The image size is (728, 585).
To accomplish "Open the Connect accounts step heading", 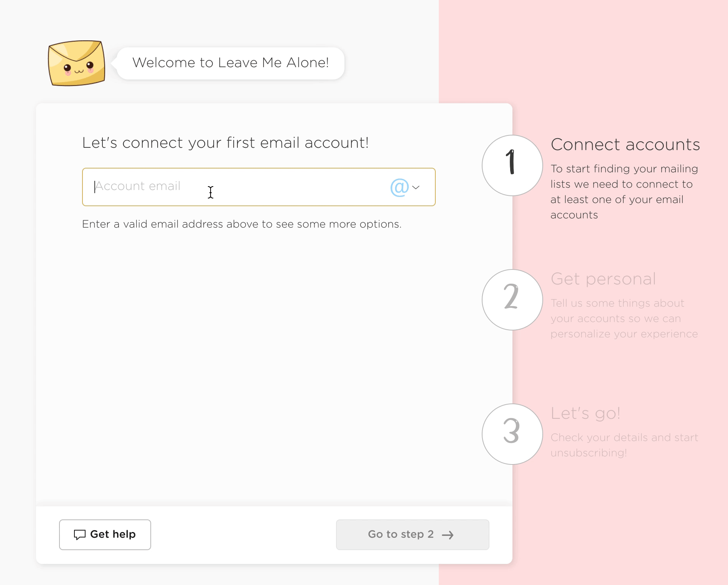I will pos(625,145).
